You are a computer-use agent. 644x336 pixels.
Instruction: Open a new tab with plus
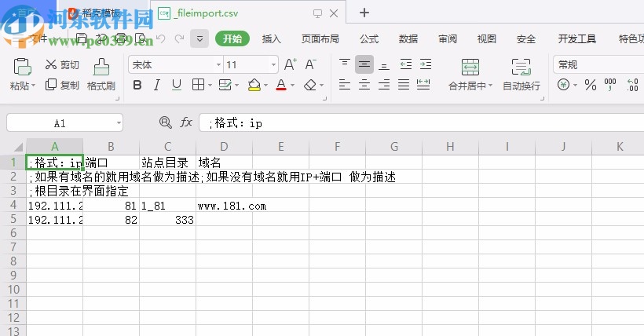point(364,13)
